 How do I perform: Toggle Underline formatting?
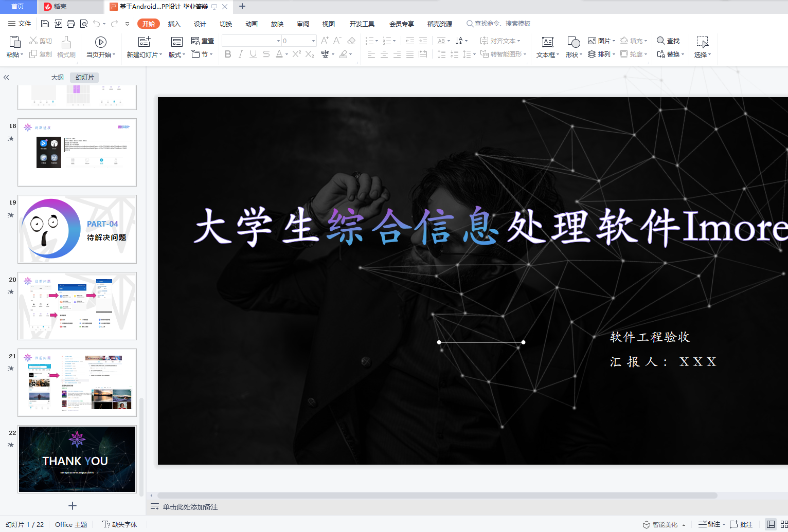pyautogui.click(x=253, y=54)
